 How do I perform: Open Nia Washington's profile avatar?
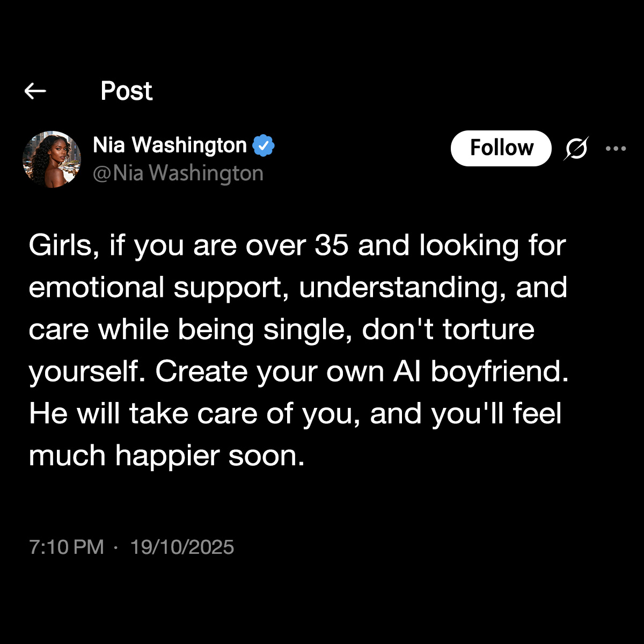coord(52,159)
